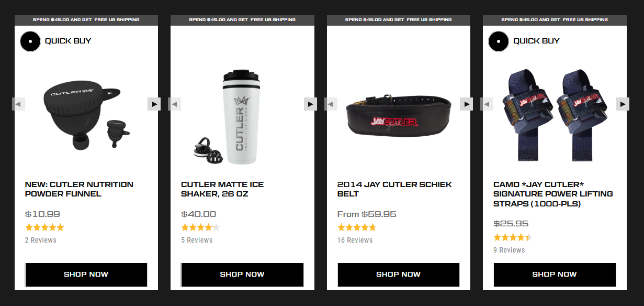
Task: Click Shop Now for Matte Ice Shaker
Action: click(x=242, y=275)
